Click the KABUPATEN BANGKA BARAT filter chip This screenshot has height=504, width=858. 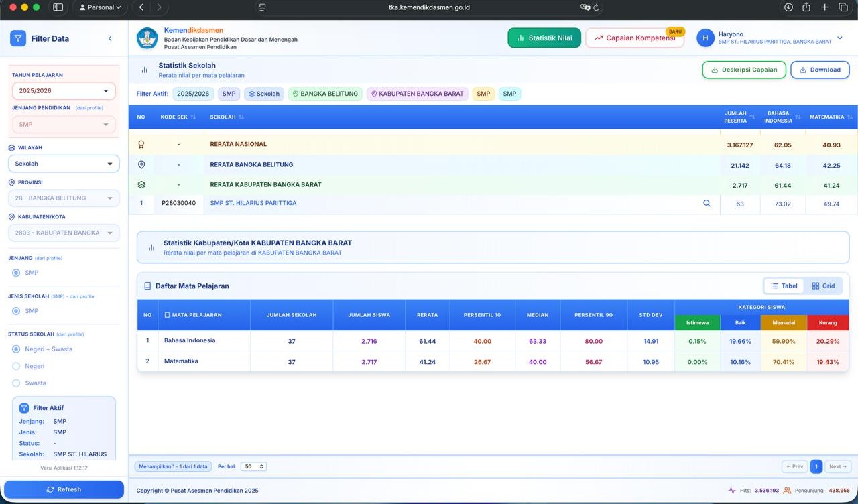(417, 94)
